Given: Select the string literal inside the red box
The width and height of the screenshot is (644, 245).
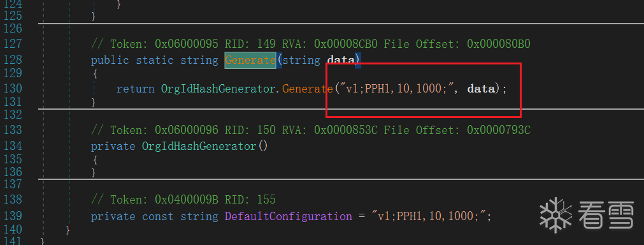Looking at the screenshot, I should click(x=401, y=89).
